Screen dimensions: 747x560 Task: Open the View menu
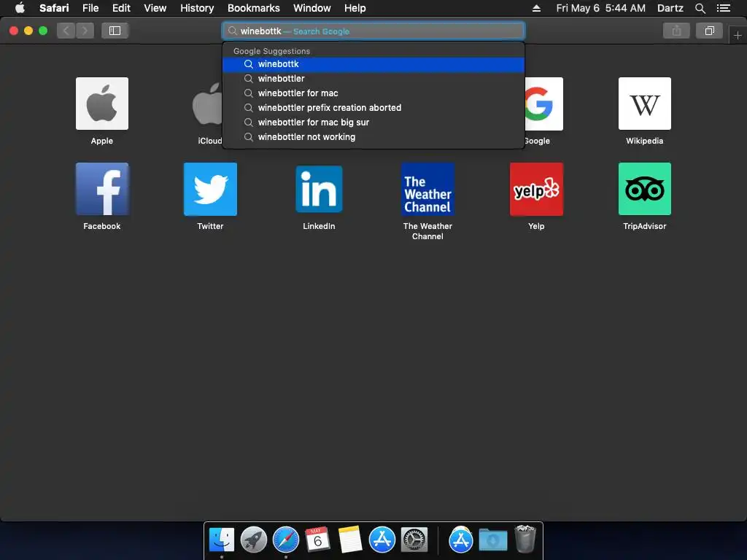[x=155, y=8]
